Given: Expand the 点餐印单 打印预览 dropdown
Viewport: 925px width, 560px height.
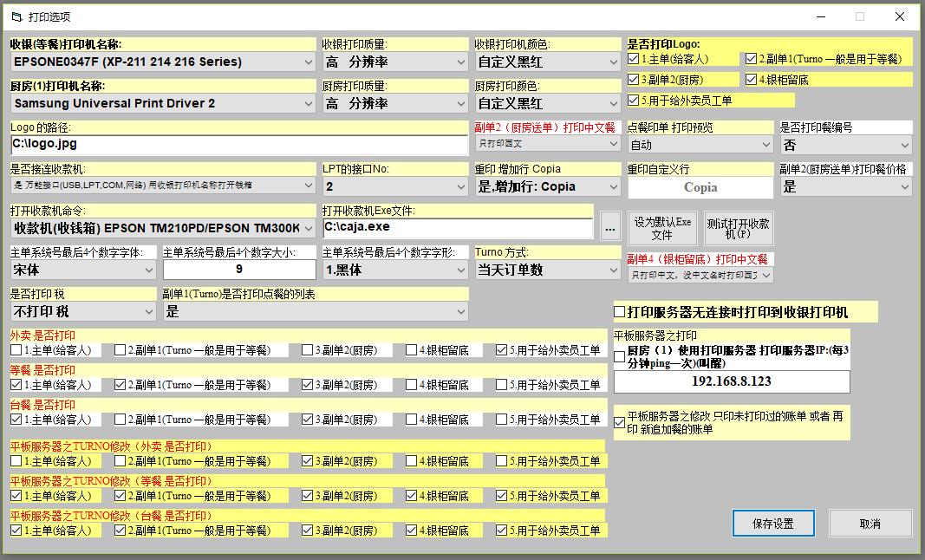Looking at the screenshot, I should pyautogui.click(x=700, y=145).
